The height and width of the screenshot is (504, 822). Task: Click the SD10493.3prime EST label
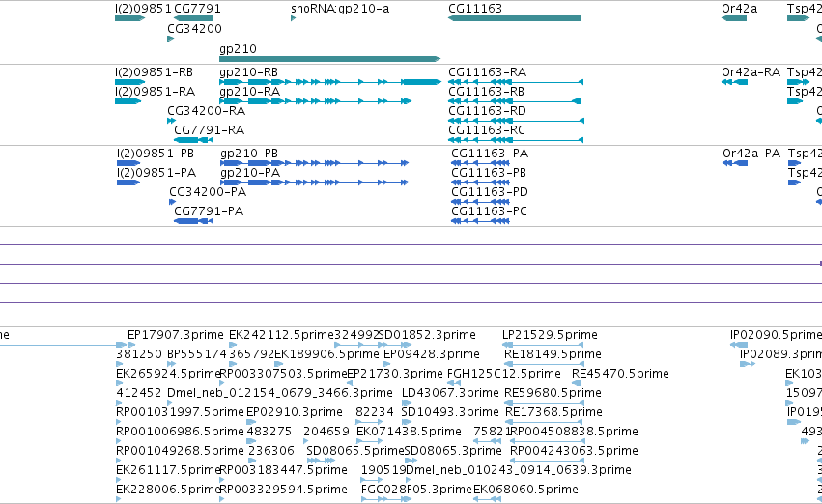(x=450, y=412)
